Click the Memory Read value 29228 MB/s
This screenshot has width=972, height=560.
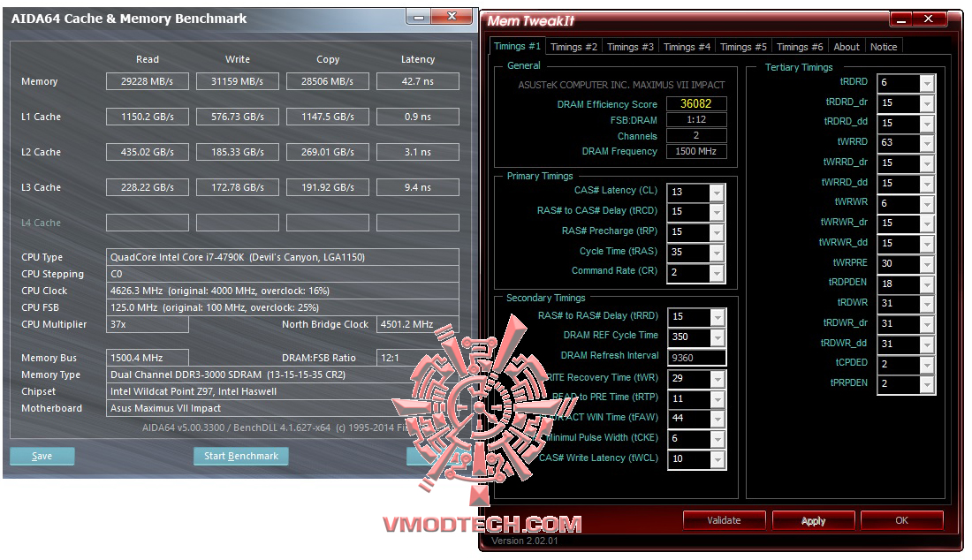point(147,81)
